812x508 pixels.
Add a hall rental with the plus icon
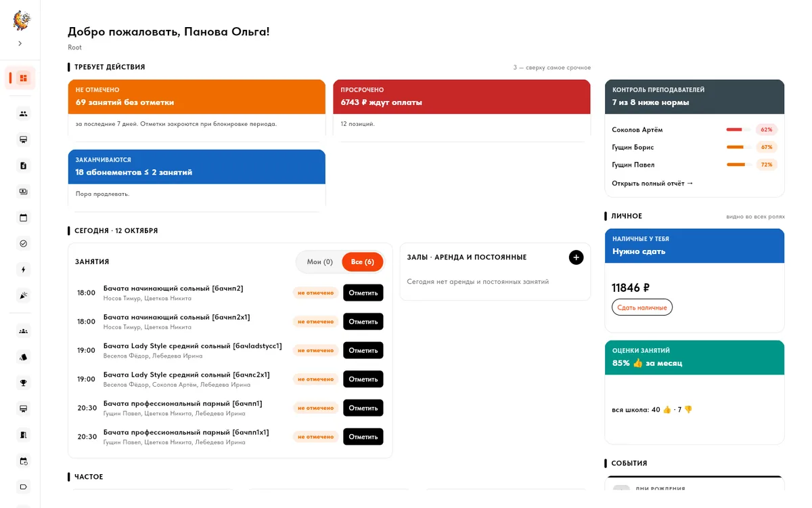coord(576,257)
